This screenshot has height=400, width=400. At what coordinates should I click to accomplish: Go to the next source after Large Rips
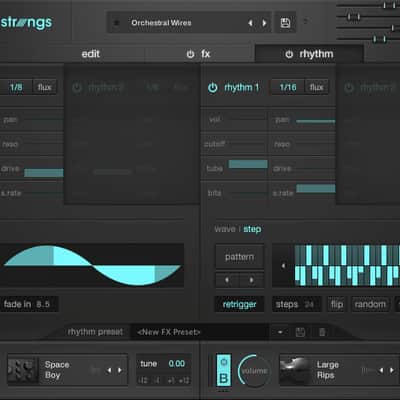click(x=392, y=370)
